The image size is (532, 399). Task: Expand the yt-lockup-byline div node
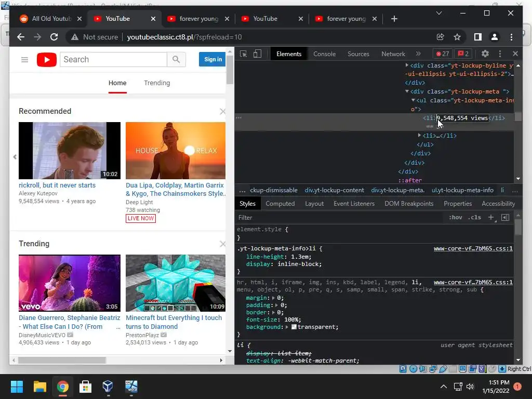[407, 65]
